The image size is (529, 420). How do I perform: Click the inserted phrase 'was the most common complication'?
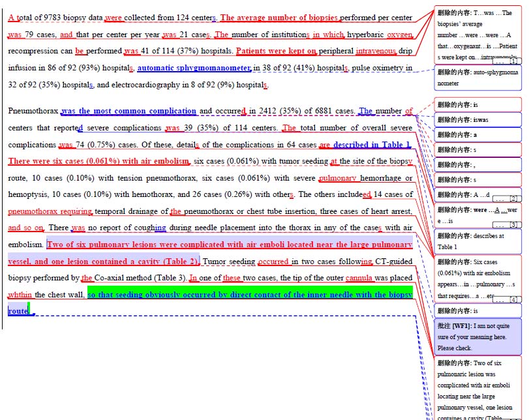coord(128,111)
